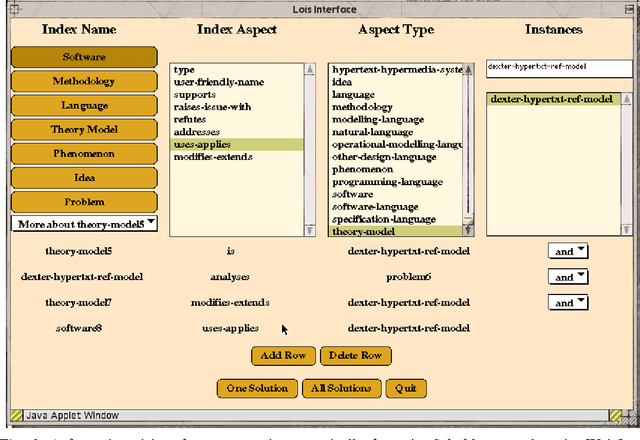Screen dimensions: 640x440
Task: Select the Theory Model index button
Action: (x=84, y=130)
